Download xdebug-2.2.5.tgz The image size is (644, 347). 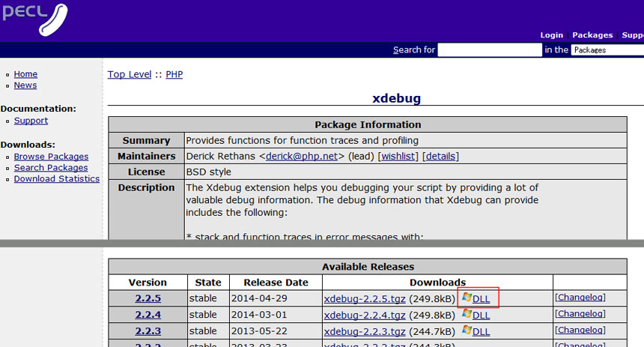365,299
